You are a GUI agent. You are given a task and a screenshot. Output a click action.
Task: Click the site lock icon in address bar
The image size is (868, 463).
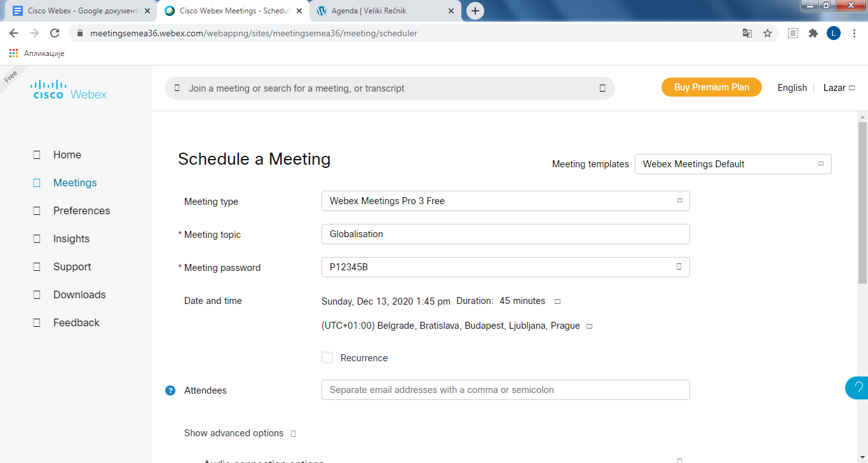[80, 33]
